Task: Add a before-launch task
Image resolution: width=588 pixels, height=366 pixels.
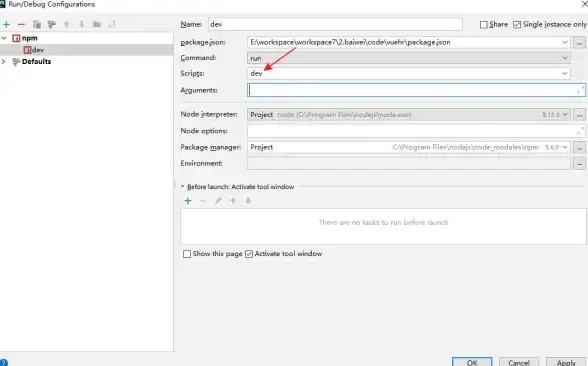Action: point(188,201)
